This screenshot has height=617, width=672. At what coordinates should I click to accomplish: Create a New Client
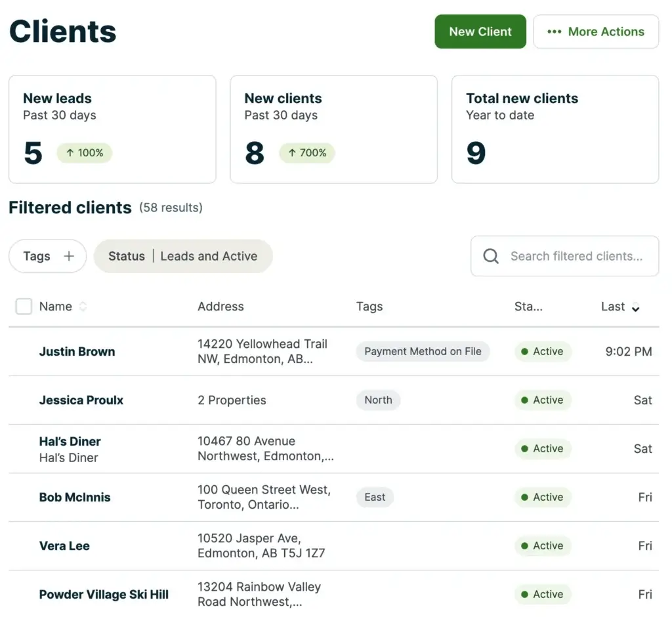tap(480, 32)
